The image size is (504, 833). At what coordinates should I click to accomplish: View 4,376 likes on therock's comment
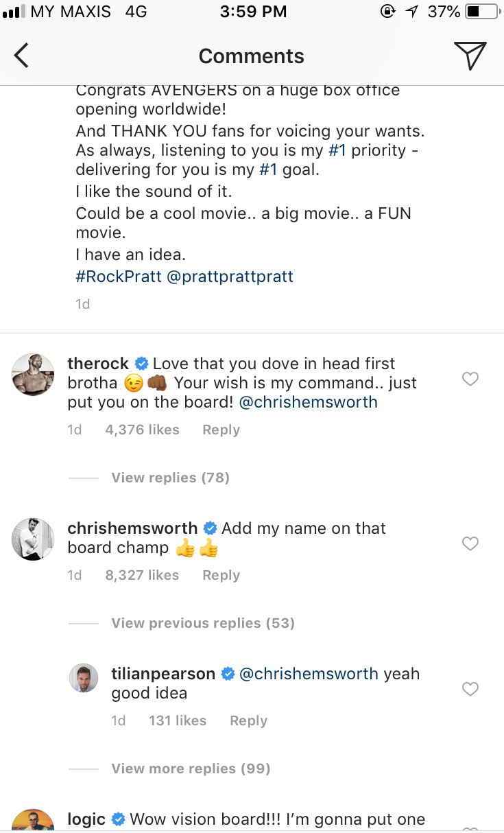click(142, 430)
